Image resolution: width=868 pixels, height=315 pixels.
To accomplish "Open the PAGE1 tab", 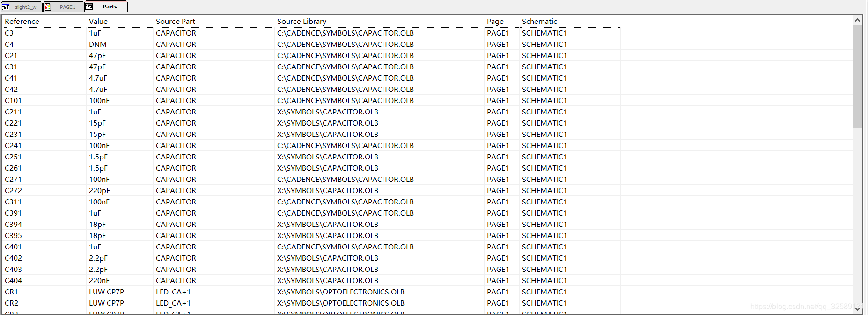I will tap(67, 7).
